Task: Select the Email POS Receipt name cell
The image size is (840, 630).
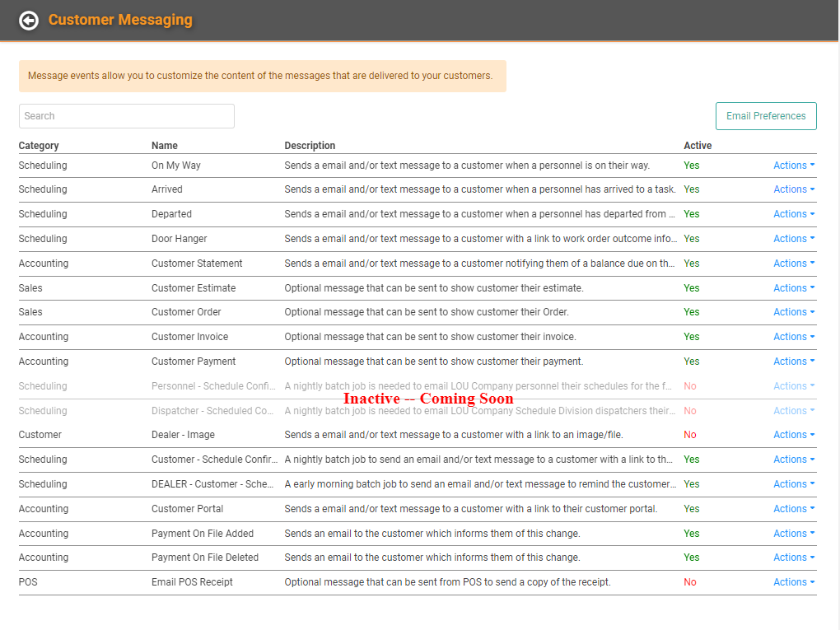Action: [192, 582]
